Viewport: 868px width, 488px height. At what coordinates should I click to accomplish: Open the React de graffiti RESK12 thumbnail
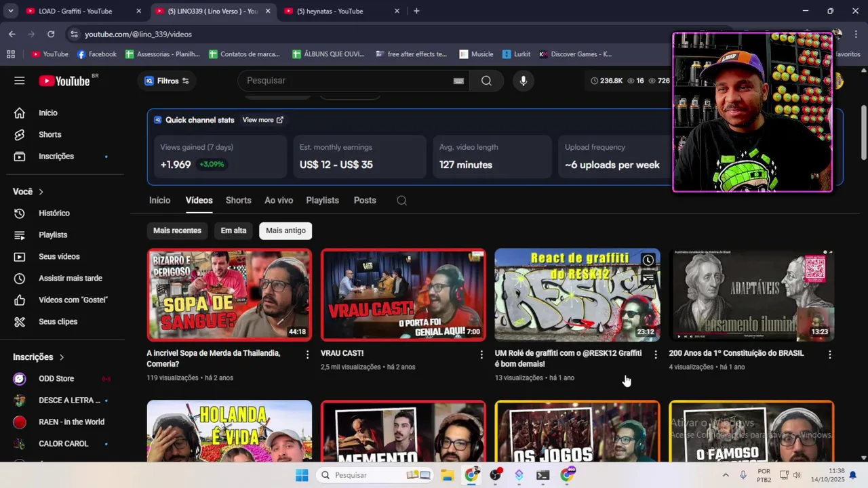(x=577, y=295)
